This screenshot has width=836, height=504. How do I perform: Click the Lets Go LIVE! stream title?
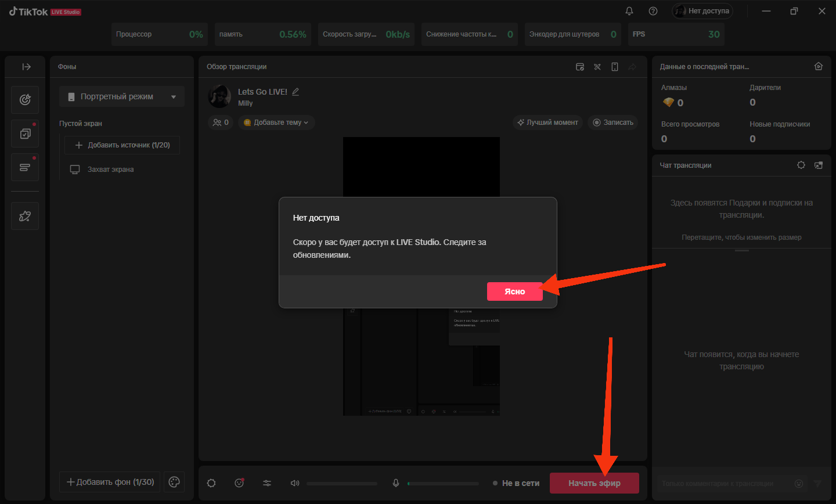coord(262,92)
